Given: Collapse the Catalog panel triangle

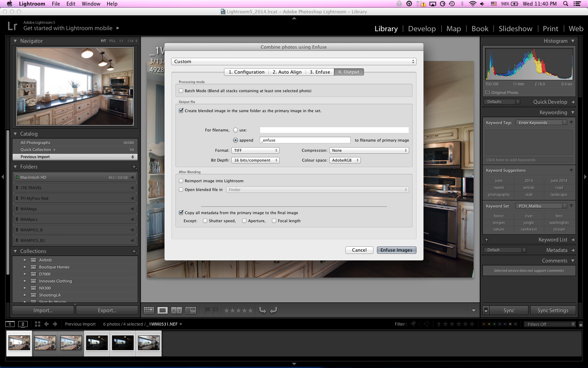Looking at the screenshot, I should click(15, 134).
